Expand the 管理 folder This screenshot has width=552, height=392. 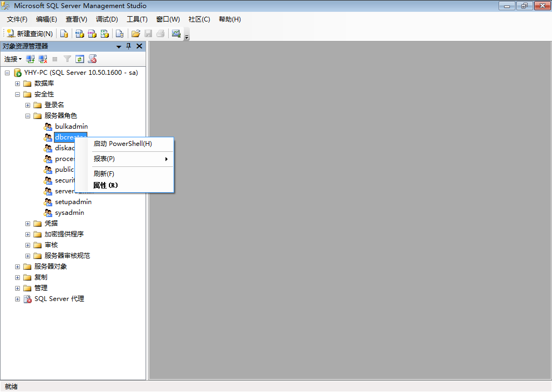coord(17,288)
